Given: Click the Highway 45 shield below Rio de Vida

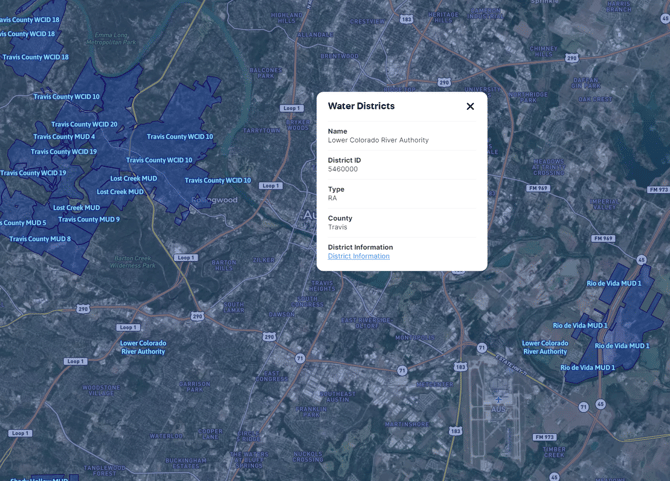Looking at the screenshot, I should point(600,404).
